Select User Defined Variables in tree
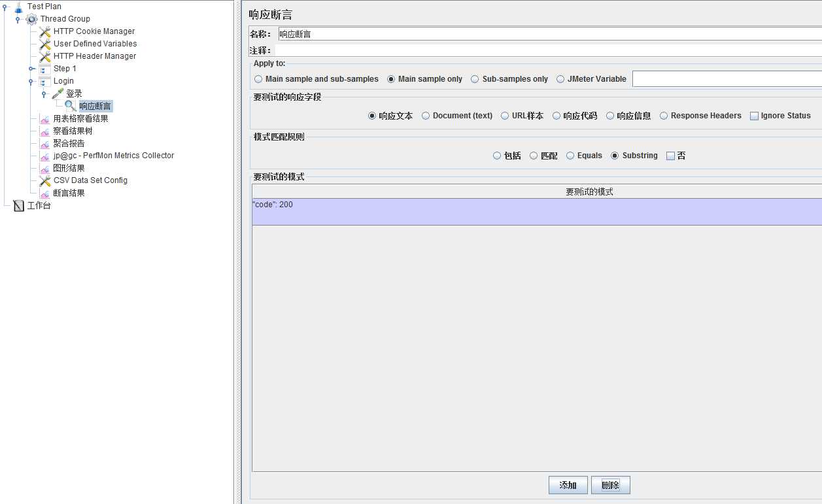Viewport: 822px width, 504px height. pyautogui.click(x=95, y=44)
